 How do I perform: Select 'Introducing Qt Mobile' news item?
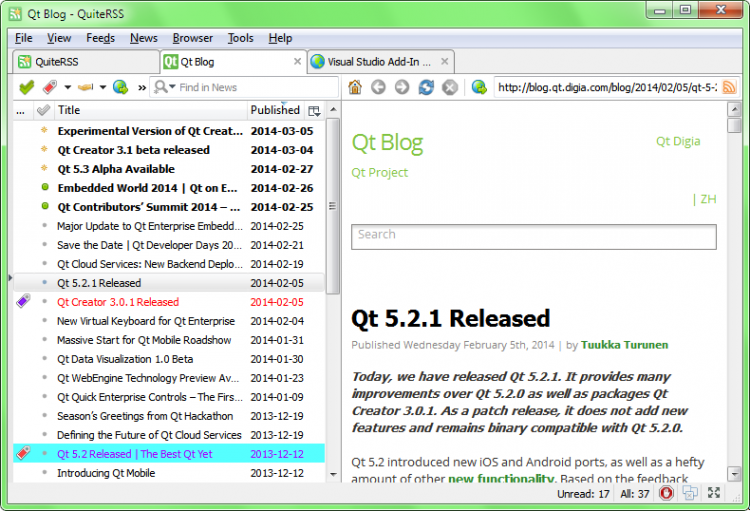coord(169,473)
